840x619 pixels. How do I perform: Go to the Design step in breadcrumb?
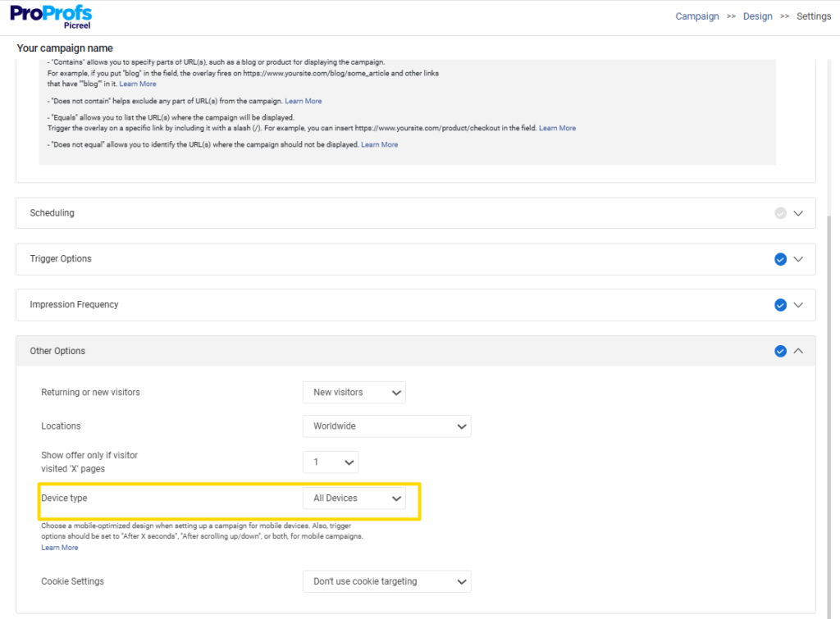pos(757,16)
